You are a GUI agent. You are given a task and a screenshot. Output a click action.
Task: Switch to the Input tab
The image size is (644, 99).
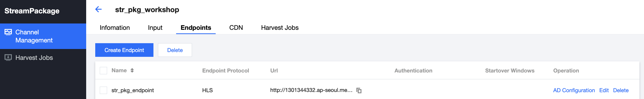point(155,28)
